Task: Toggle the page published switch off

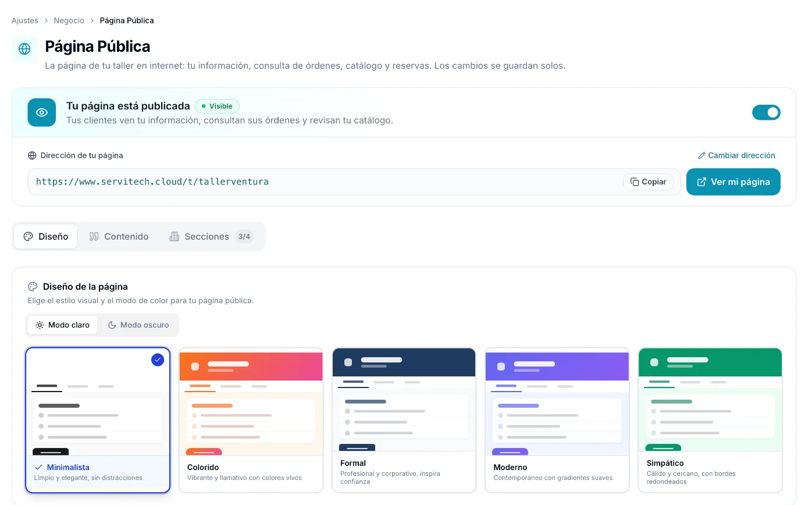Action: 766,112
